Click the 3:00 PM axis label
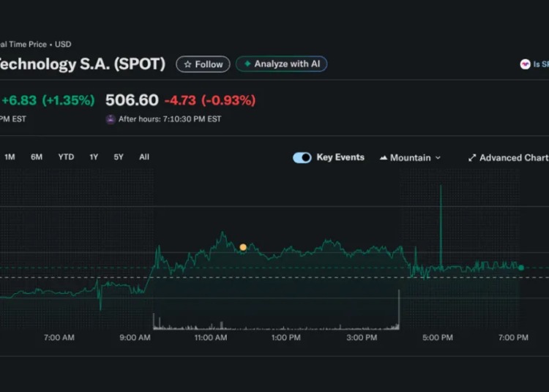 [362, 337]
